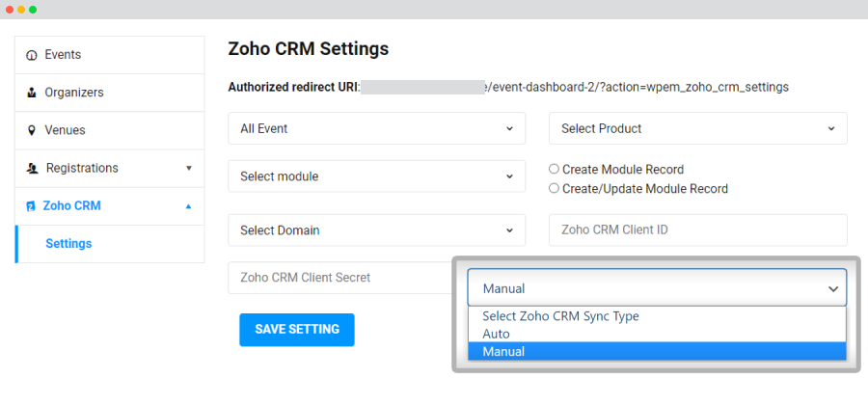
Task: Click the Zoho CRM sidebar icon
Action: click(31, 206)
